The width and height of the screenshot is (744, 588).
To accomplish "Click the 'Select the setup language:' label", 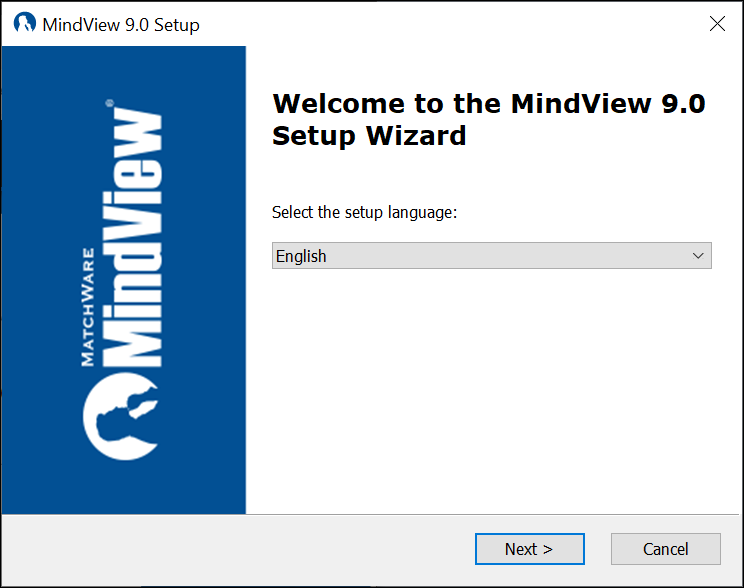I will [364, 213].
